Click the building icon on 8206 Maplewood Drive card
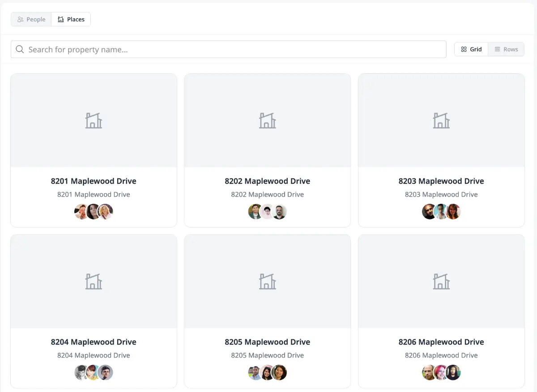The width and height of the screenshot is (537, 392). pyautogui.click(x=441, y=281)
